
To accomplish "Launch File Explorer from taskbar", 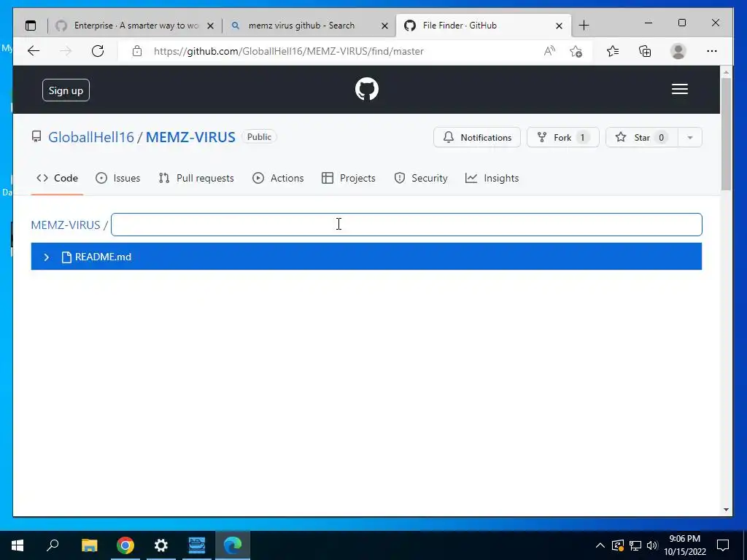I will pos(89,545).
